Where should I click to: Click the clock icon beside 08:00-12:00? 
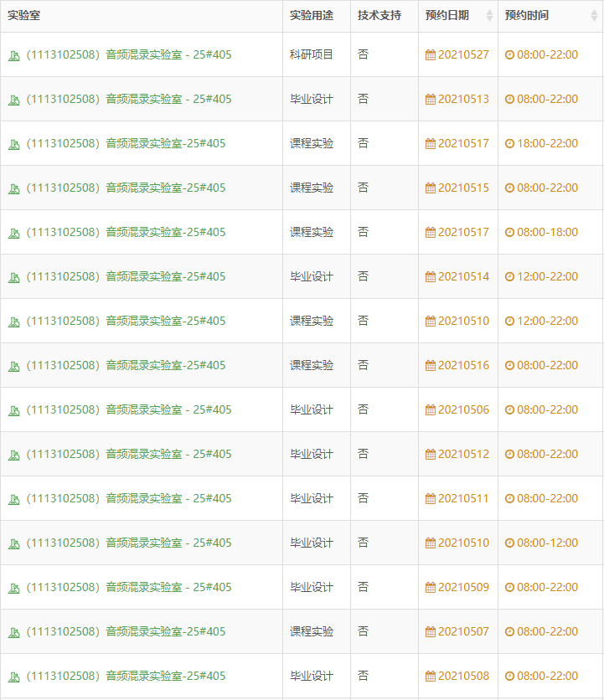509,543
